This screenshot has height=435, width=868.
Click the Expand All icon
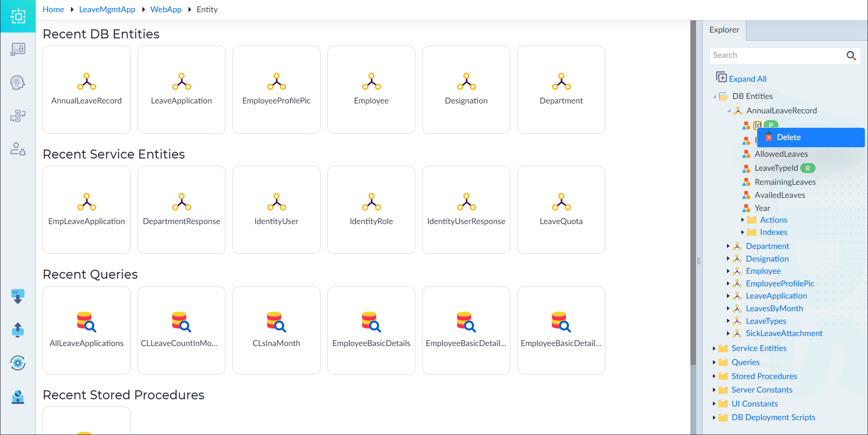point(721,77)
